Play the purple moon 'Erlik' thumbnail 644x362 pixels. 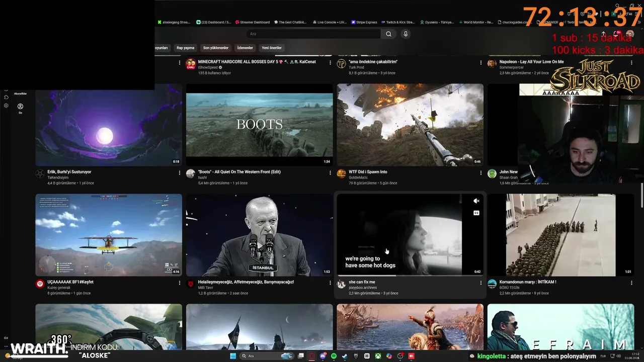(x=109, y=125)
